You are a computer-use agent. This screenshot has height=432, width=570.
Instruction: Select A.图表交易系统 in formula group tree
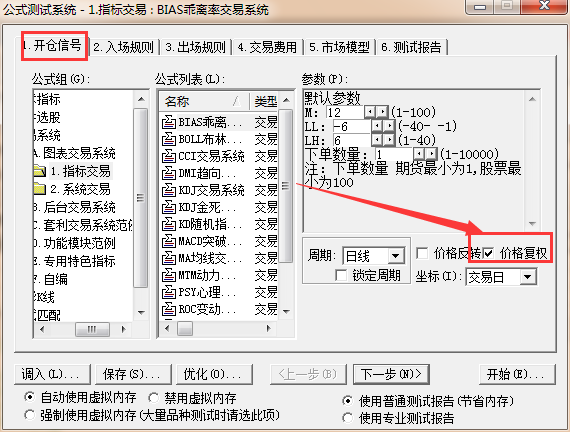(75, 153)
